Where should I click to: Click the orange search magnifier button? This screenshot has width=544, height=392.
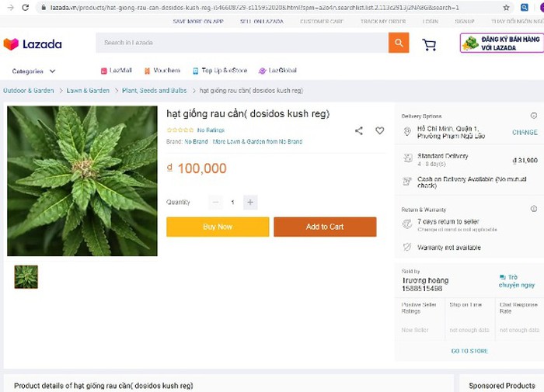(399, 43)
